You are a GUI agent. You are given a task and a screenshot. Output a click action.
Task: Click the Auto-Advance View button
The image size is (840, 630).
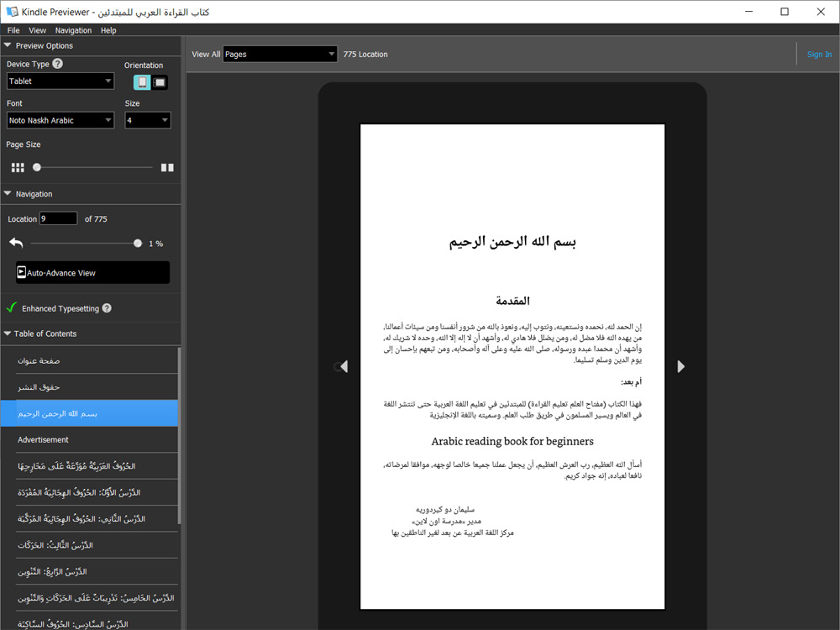92,273
